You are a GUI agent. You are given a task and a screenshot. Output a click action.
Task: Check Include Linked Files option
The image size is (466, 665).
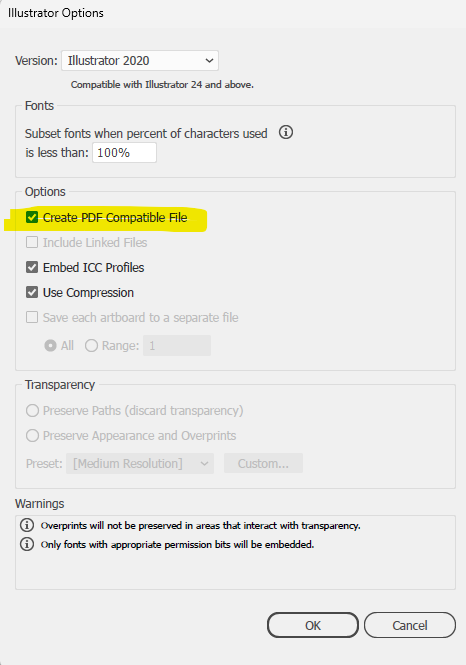[x=32, y=242]
